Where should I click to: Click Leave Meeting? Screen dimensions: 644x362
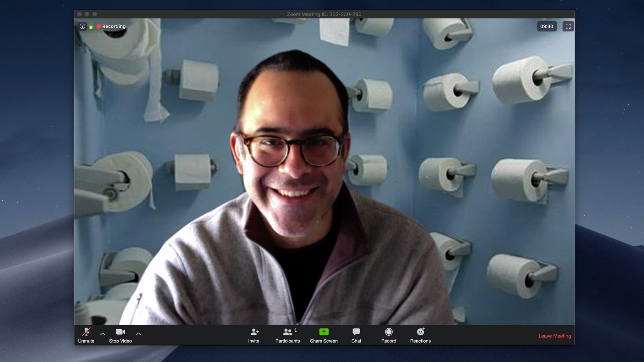click(x=555, y=336)
